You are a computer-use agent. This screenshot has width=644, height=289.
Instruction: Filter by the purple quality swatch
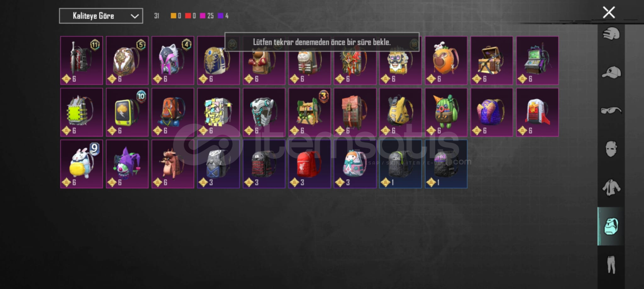pos(220,16)
